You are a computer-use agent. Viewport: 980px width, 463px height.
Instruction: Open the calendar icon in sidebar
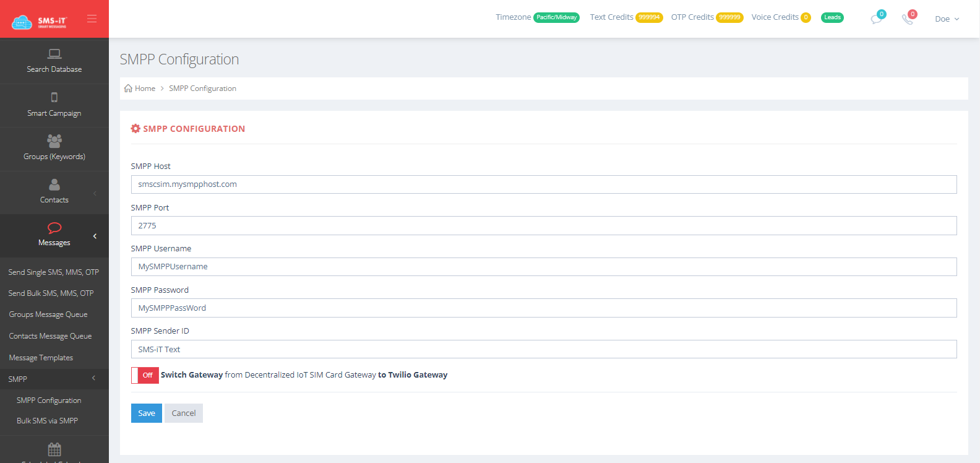[54, 449]
